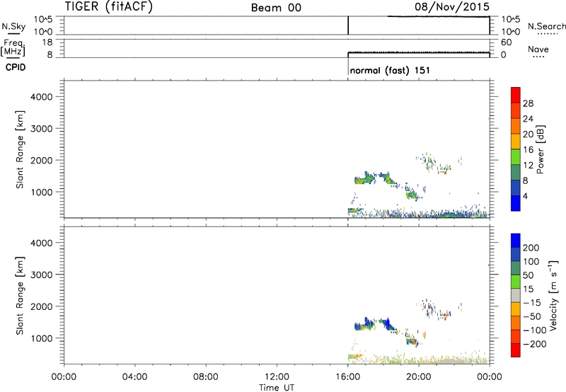Click the 'TIGER (fitACF)' title text
Image resolution: width=566 pixels, height=392 pixels.
coord(109,6)
